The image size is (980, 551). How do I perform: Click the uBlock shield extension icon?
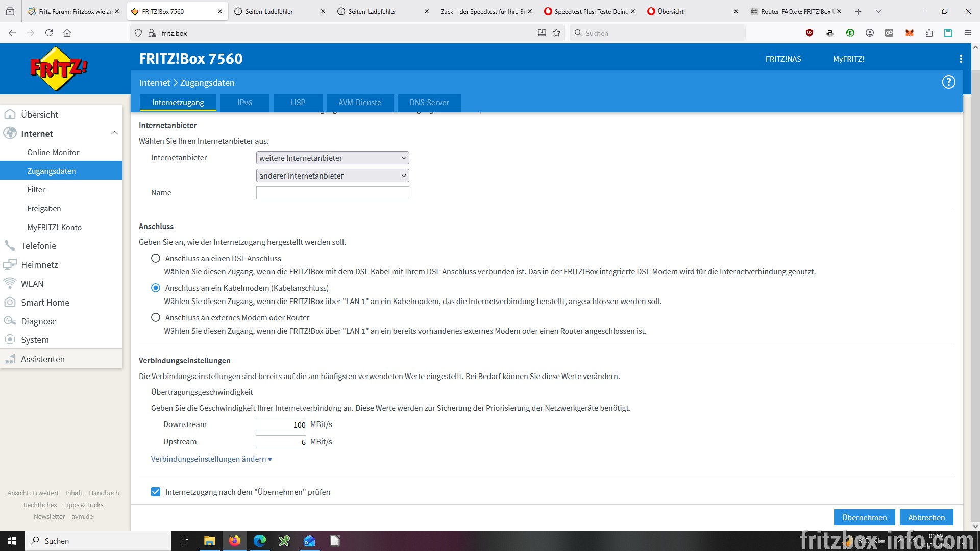pos(810,33)
